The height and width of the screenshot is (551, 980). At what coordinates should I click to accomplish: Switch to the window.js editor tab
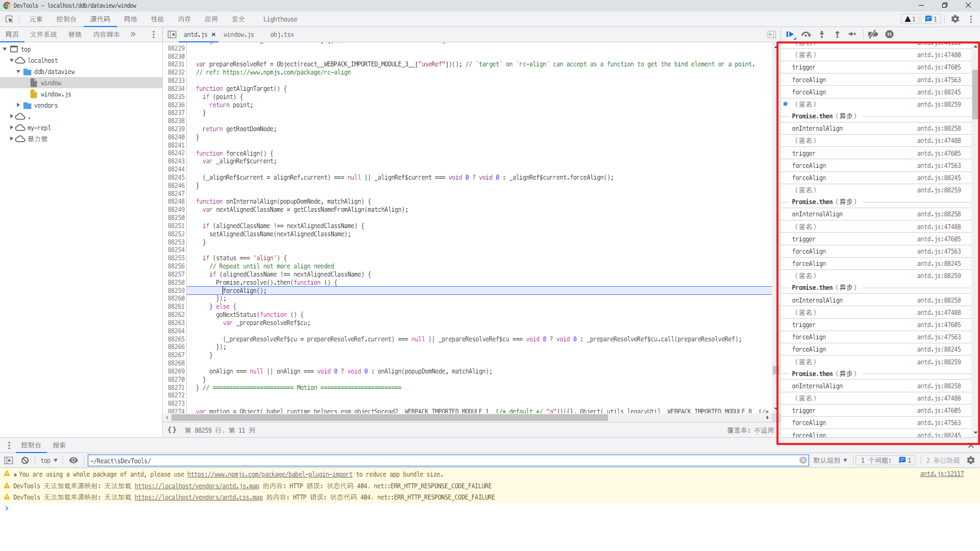click(238, 34)
